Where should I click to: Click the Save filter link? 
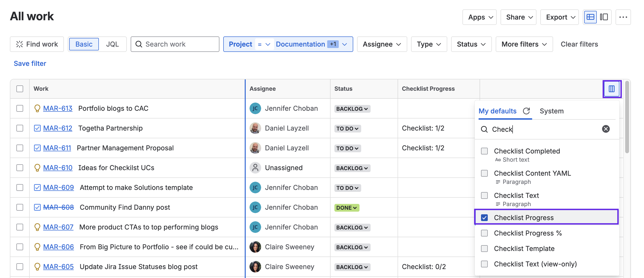30,63
